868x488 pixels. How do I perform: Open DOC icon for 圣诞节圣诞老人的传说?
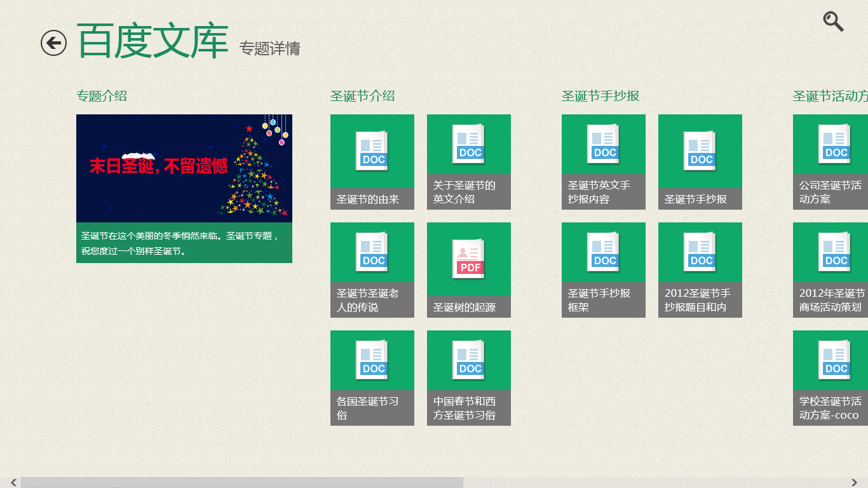coord(372,252)
